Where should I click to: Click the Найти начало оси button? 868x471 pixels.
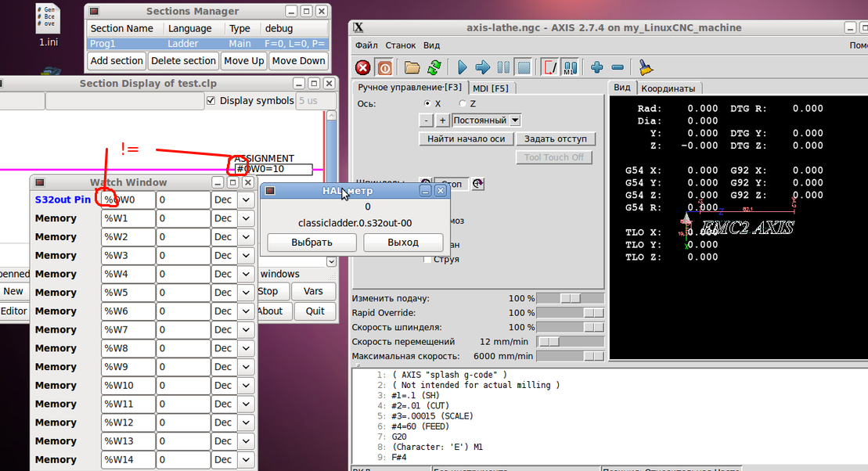(466, 139)
